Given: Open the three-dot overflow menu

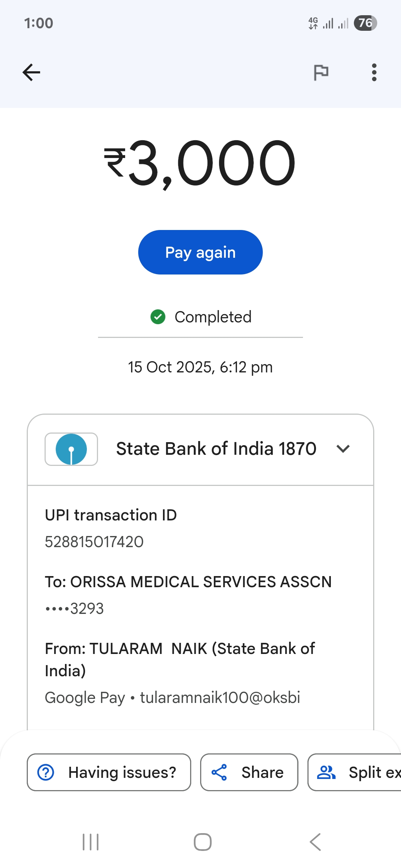Looking at the screenshot, I should pyautogui.click(x=374, y=72).
